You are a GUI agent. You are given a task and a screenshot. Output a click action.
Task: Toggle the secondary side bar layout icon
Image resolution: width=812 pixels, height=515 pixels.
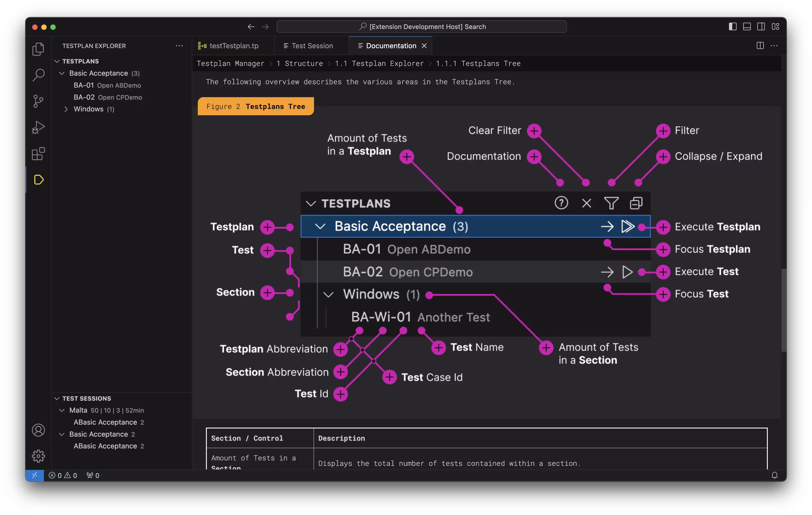tap(761, 27)
